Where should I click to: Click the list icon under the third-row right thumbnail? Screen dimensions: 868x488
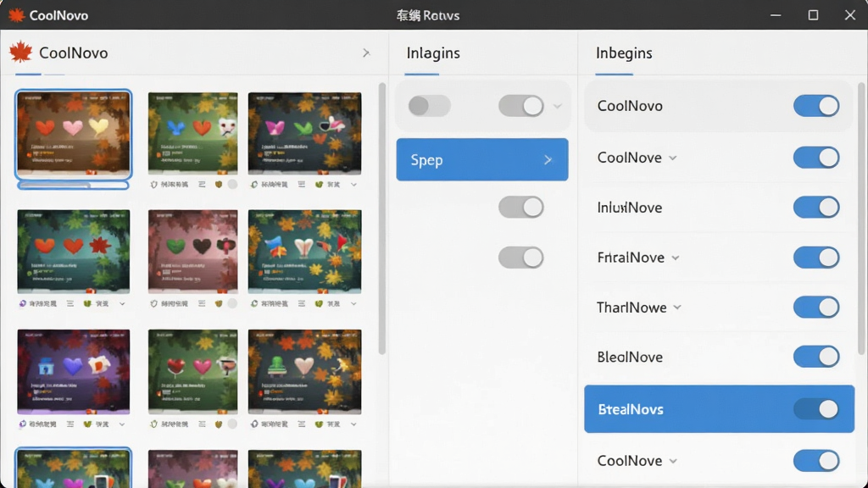[x=302, y=424]
